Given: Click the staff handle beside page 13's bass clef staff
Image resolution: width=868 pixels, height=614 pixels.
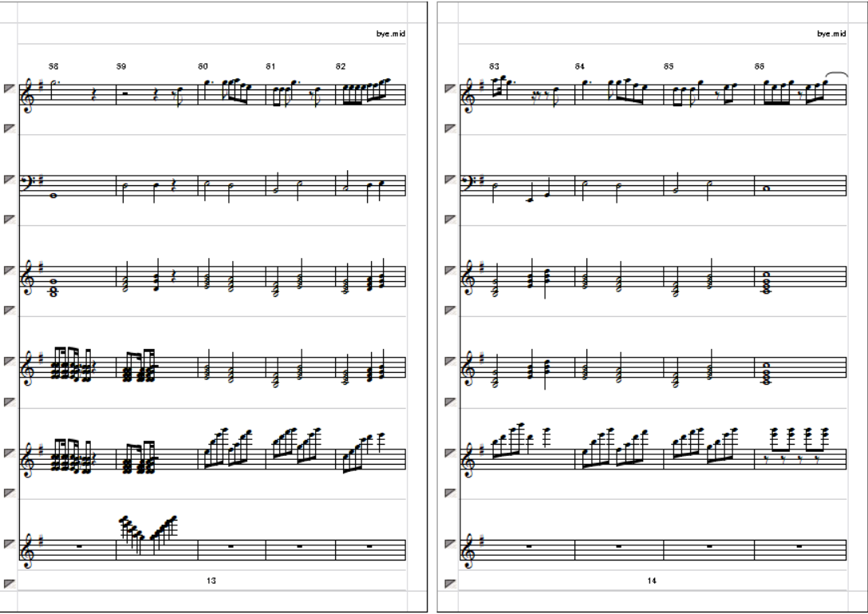Looking at the screenshot, I should click(9, 180).
